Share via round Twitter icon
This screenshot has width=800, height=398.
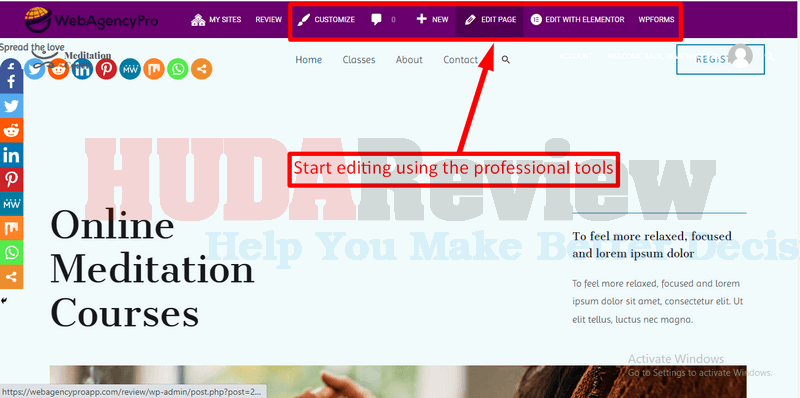tap(35, 69)
